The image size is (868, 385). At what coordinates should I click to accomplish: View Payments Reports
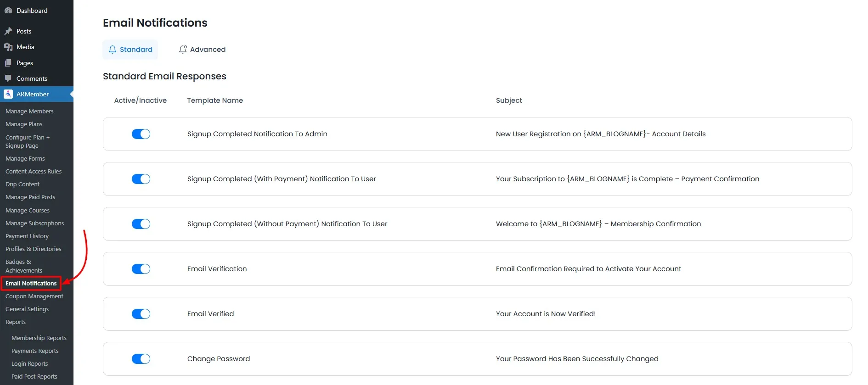click(35, 351)
